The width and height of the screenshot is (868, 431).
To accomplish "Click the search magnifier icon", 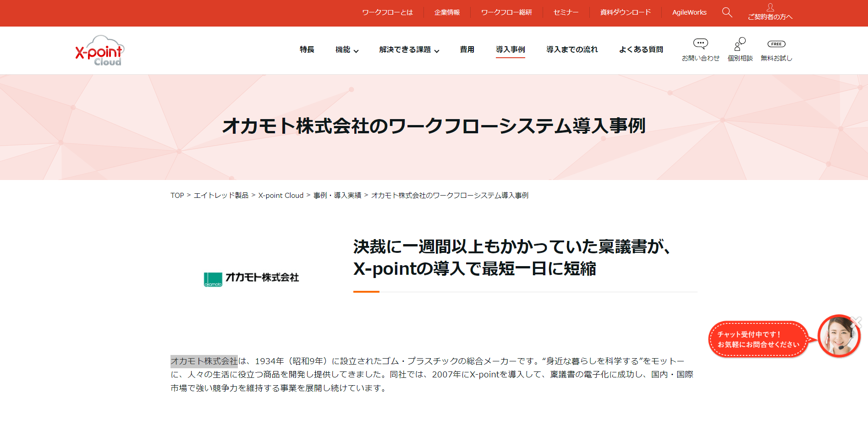I will coord(727,12).
